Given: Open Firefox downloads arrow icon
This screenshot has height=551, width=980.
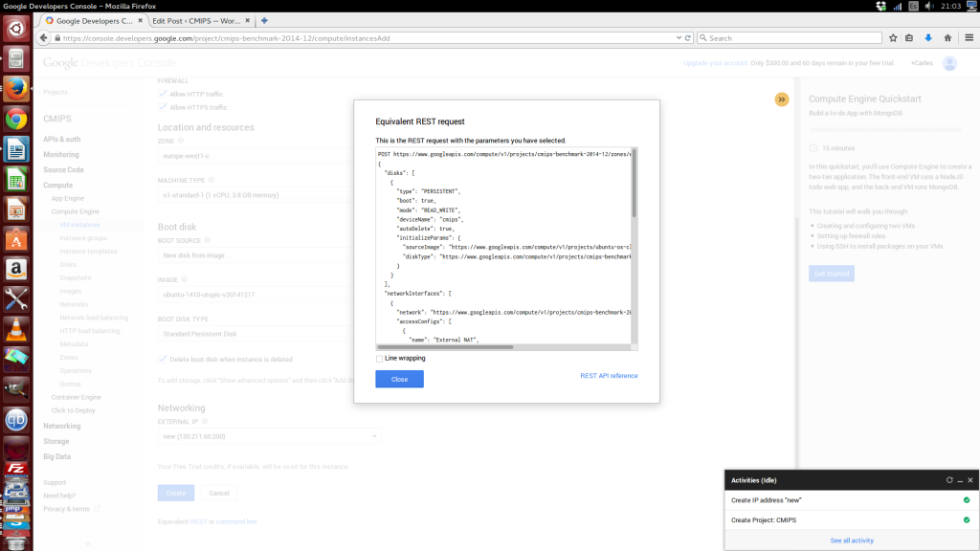Looking at the screenshot, I should [928, 38].
